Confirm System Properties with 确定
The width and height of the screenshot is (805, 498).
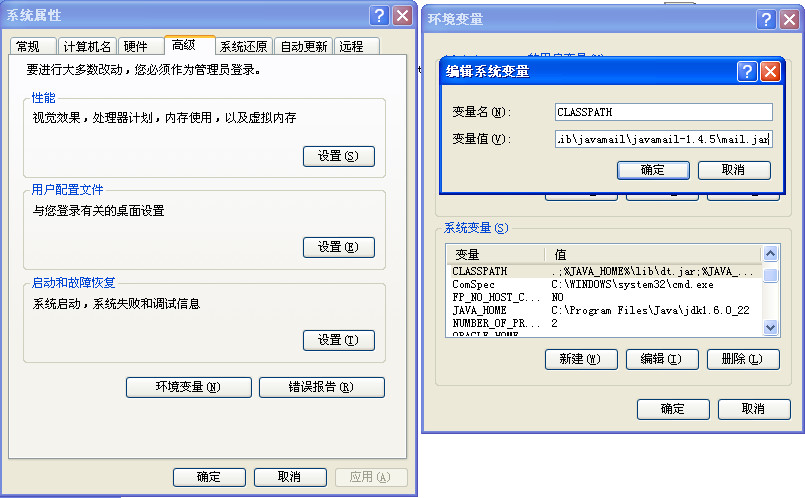coord(209,477)
